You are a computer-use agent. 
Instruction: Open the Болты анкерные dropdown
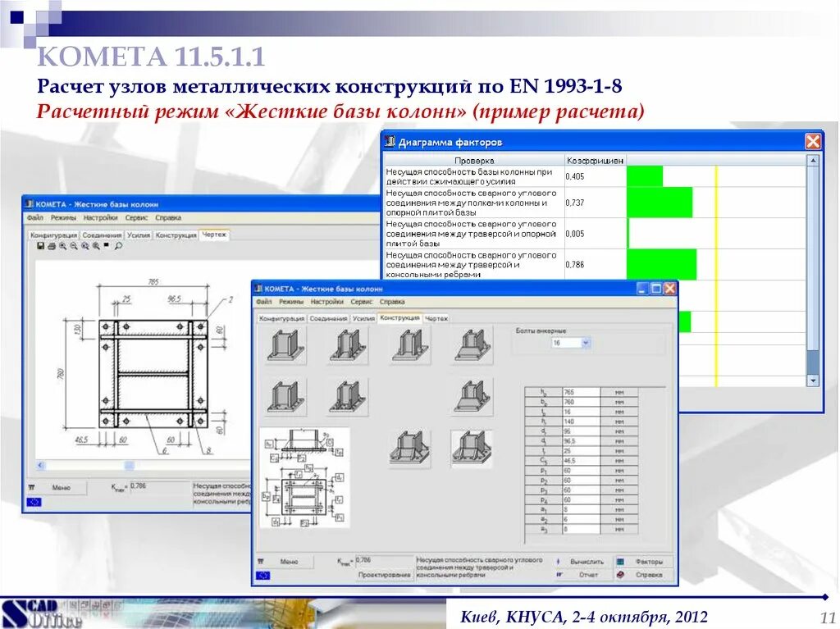(587, 341)
